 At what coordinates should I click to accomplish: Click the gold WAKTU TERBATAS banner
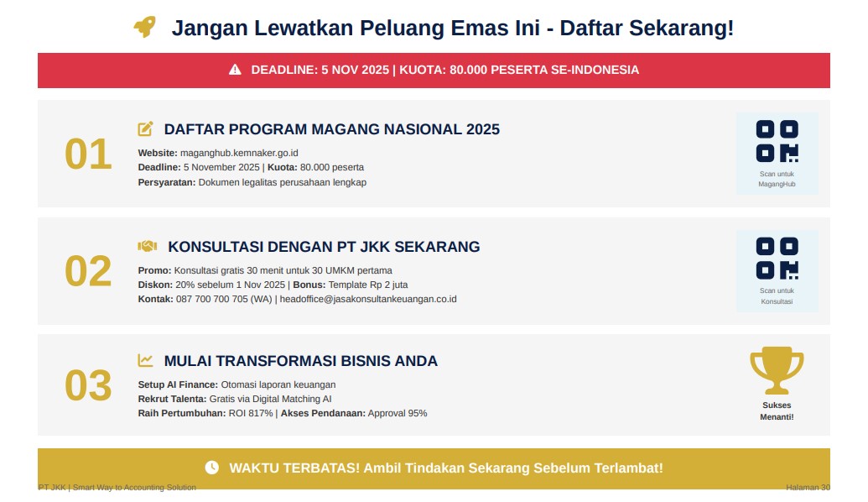434,468
